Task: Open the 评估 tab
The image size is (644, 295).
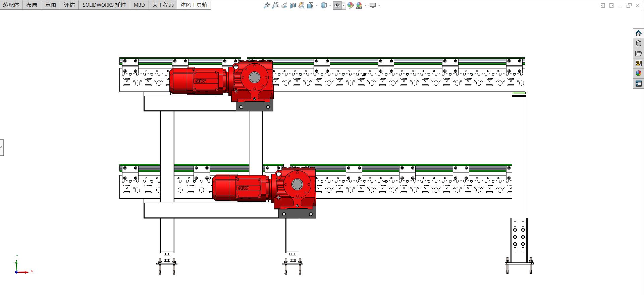Action: [x=69, y=5]
